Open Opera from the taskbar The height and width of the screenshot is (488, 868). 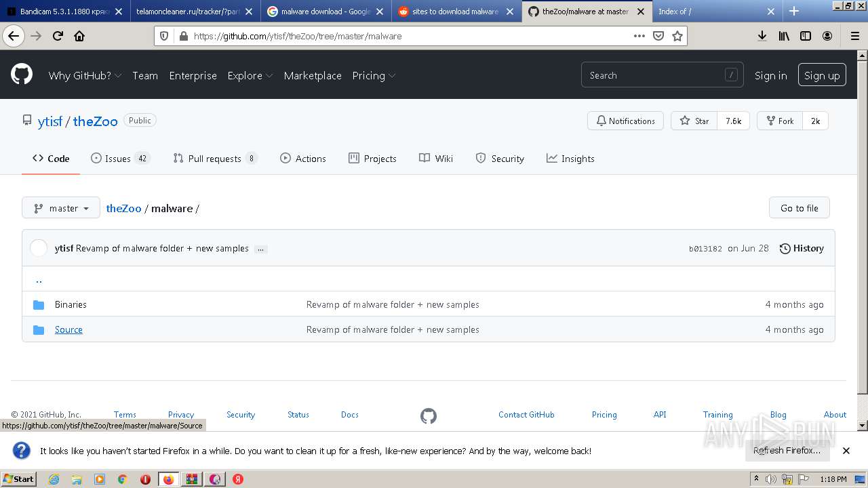pyautogui.click(x=145, y=479)
